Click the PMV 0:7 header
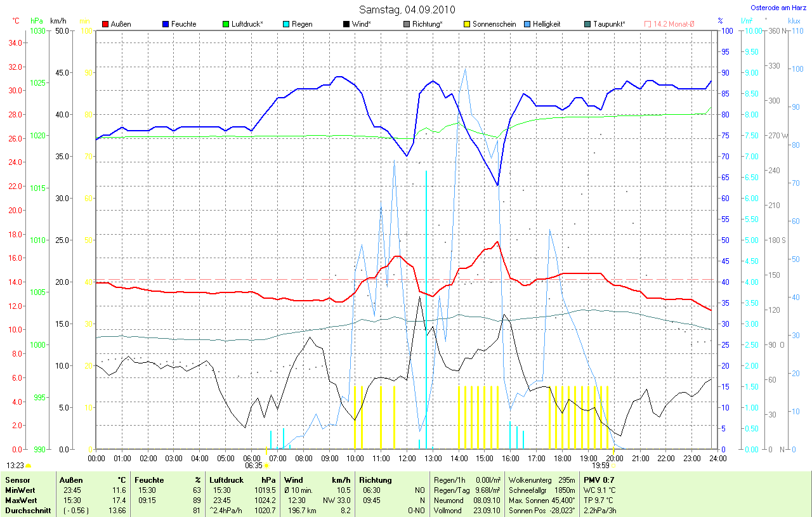 click(598, 480)
